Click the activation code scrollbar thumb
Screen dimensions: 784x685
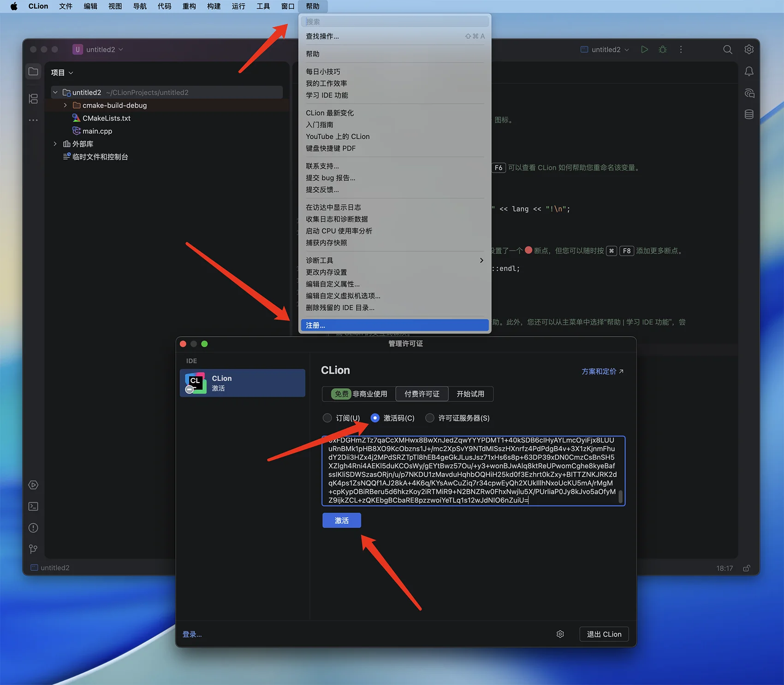[x=620, y=496]
